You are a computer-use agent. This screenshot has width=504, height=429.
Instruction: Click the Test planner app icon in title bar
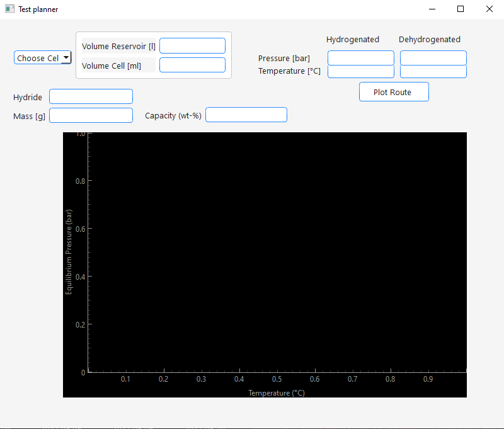[9, 9]
